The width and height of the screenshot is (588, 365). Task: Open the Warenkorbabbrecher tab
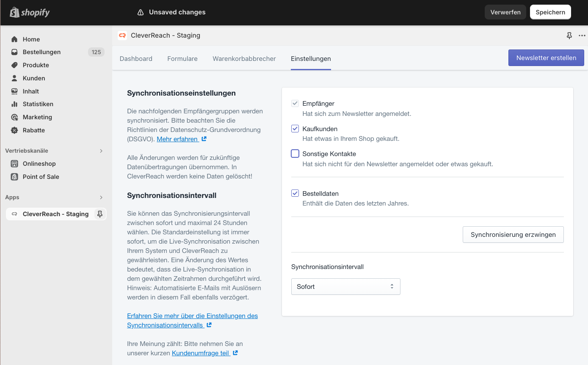[244, 59]
